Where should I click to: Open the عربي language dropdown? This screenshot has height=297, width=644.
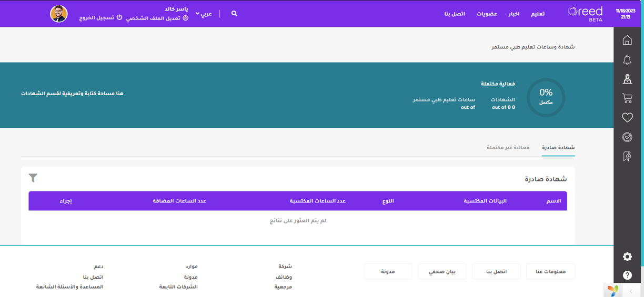204,14
